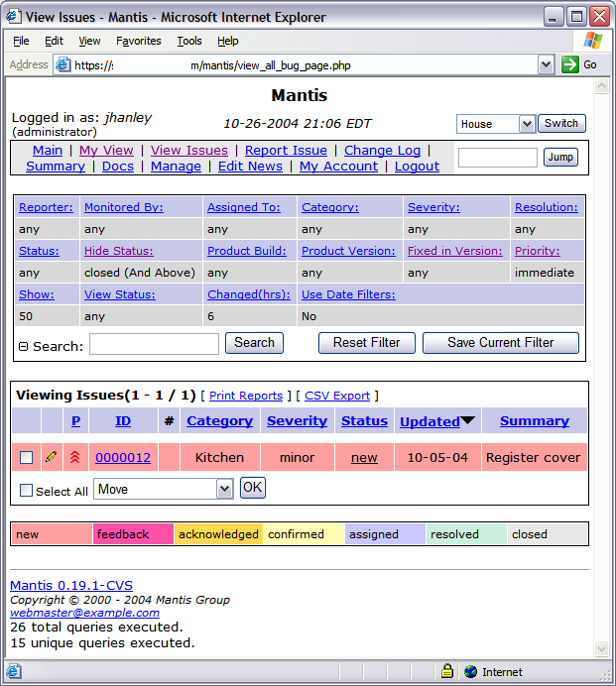
Task: Sort by the Category column header
Action: pos(220,421)
